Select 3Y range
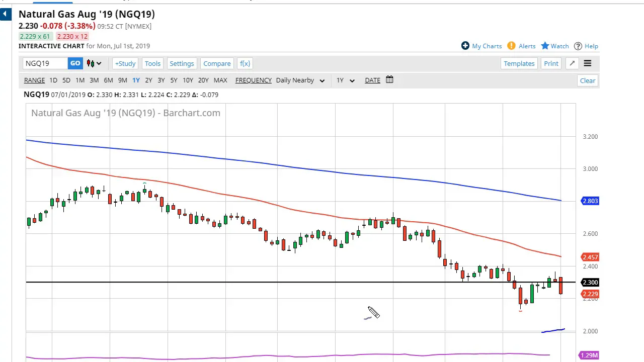Viewport: 644px width, 362px height. pyautogui.click(x=161, y=80)
